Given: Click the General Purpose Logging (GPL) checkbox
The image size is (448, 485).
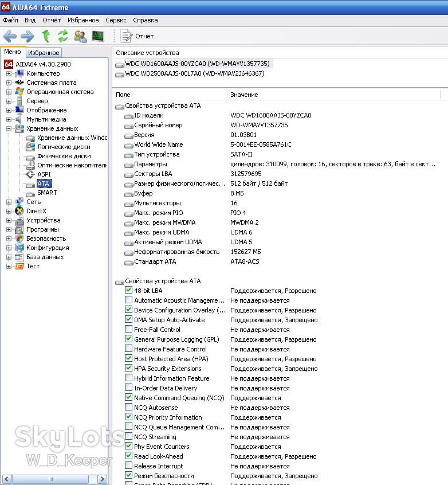Looking at the screenshot, I should pos(129,339).
